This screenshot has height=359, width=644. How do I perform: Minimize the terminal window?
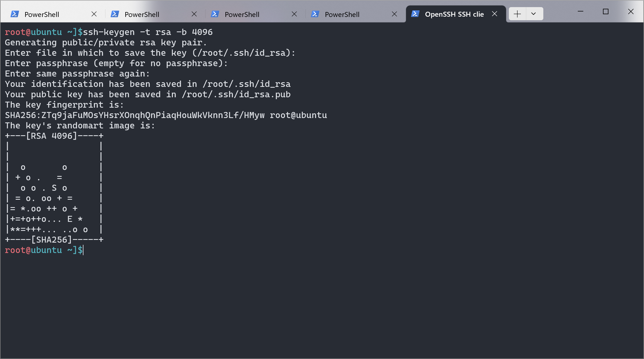tap(581, 11)
